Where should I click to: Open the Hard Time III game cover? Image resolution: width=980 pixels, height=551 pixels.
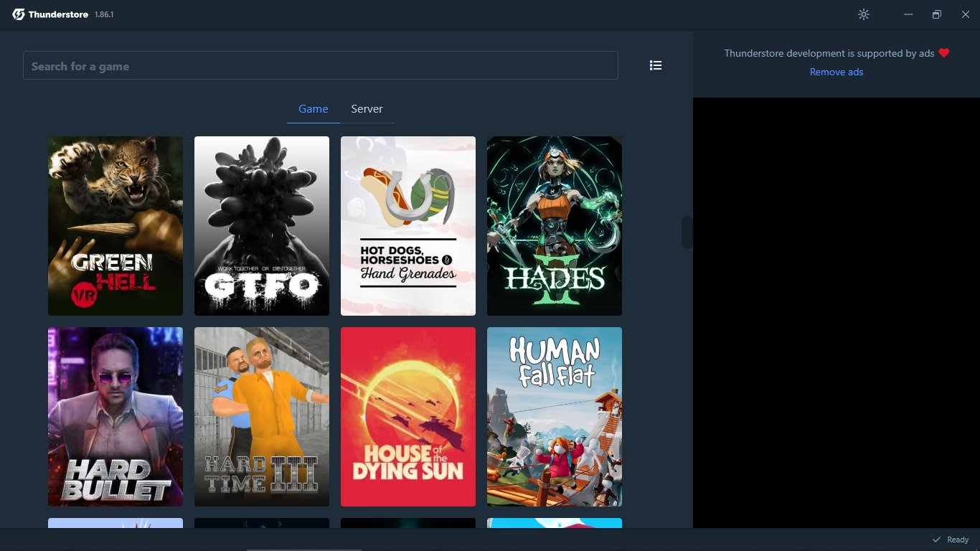[x=262, y=417]
